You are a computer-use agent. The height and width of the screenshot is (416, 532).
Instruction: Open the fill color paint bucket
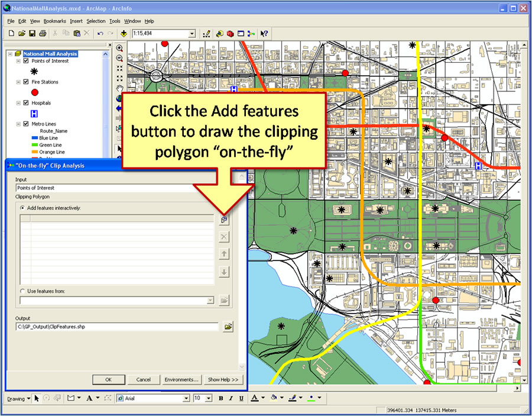point(274,398)
